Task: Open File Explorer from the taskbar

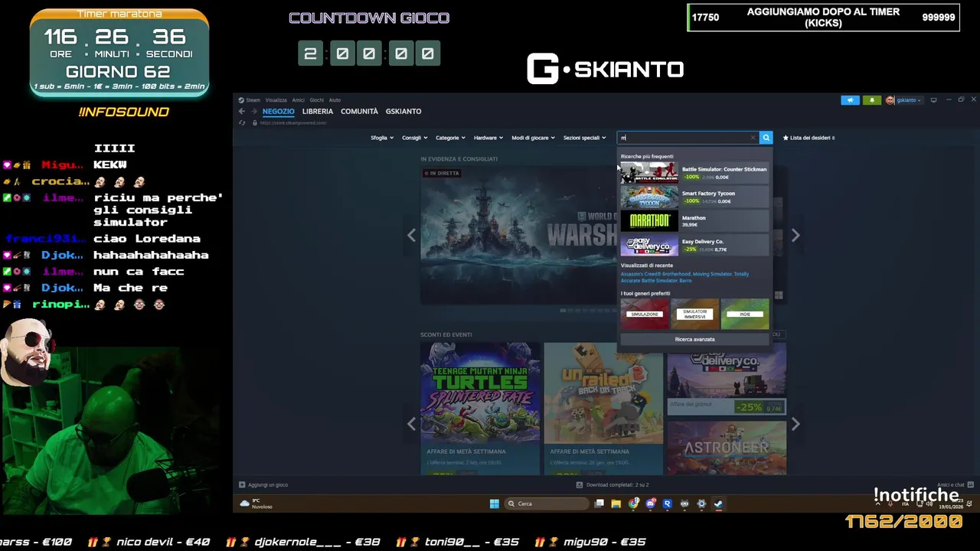Action: (x=616, y=504)
